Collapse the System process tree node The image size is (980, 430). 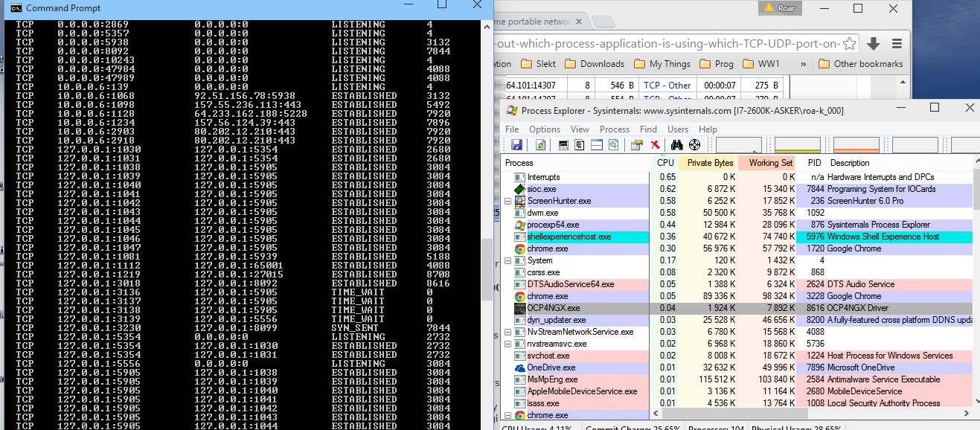(x=509, y=260)
